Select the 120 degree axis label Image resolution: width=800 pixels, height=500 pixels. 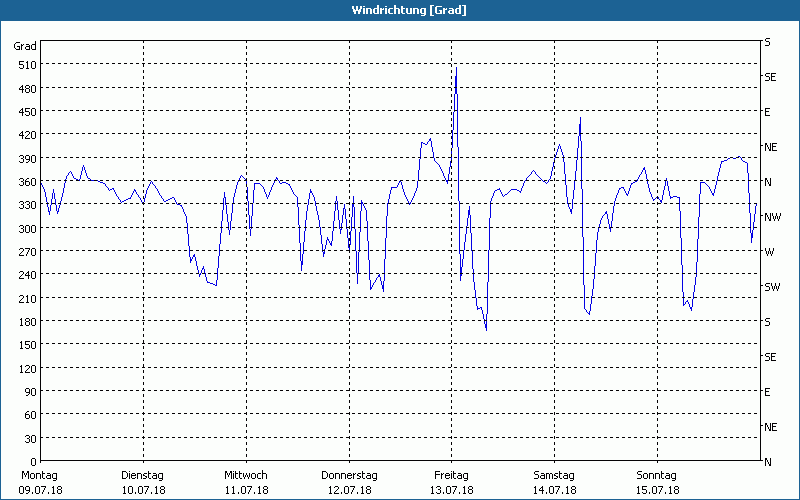pos(28,368)
